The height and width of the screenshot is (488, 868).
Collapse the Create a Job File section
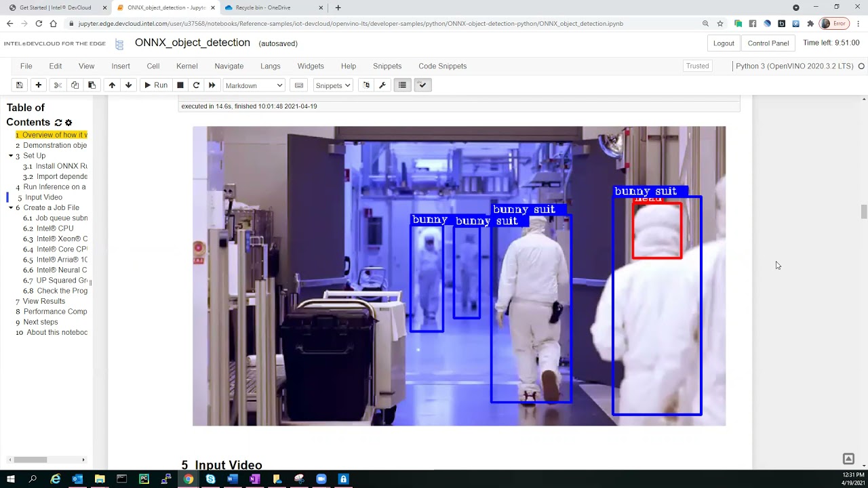[11, 208]
